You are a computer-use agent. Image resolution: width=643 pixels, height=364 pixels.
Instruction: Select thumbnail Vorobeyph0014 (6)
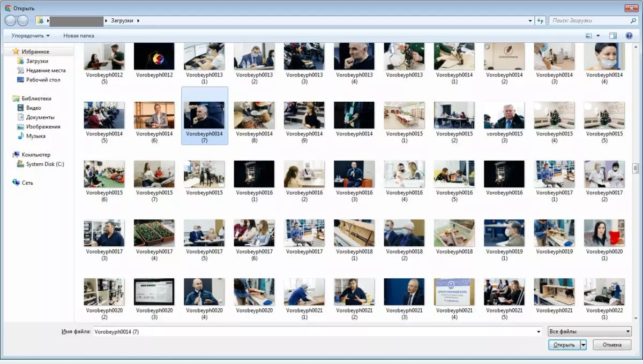click(154, 120)
